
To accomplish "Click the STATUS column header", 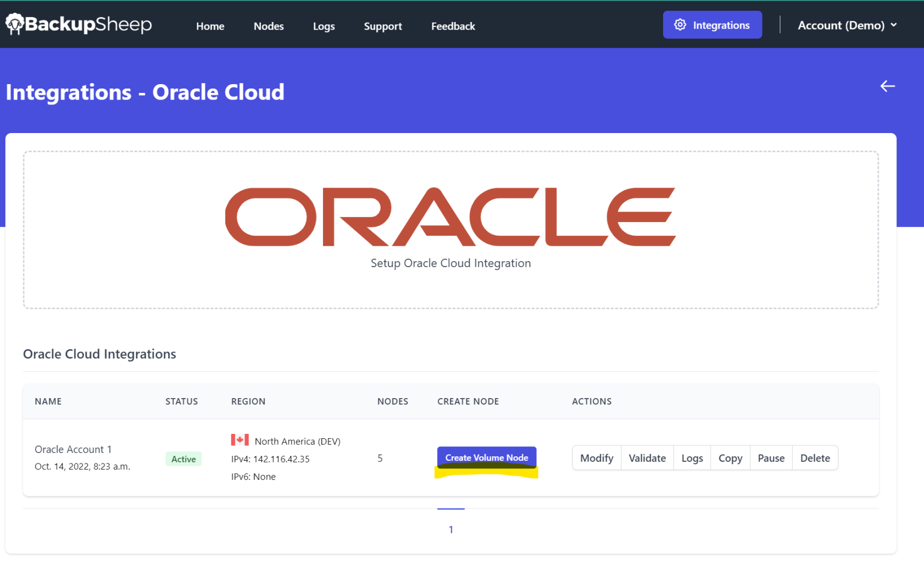I will [x=182, y=401].
